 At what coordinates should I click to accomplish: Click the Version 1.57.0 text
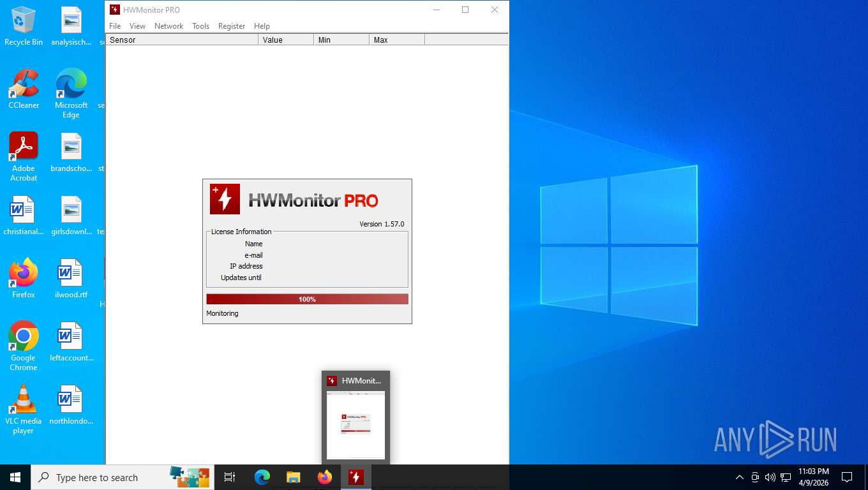click(382, 224)
